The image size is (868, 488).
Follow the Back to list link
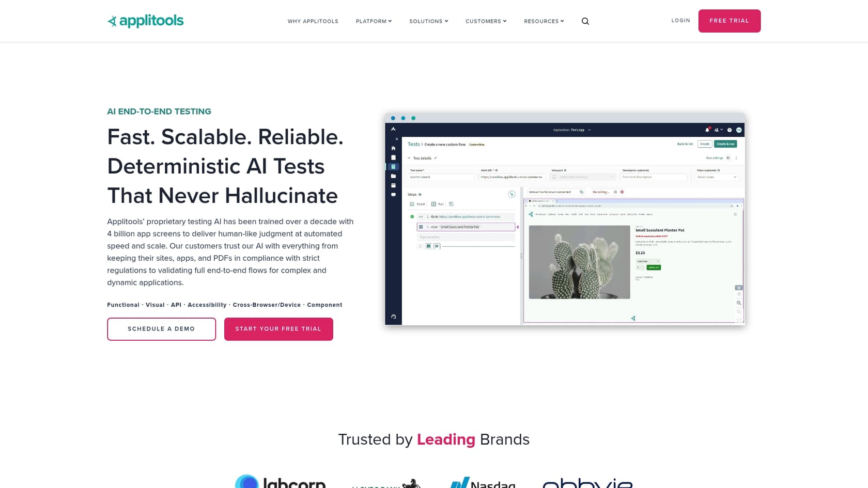pos(685,144)
